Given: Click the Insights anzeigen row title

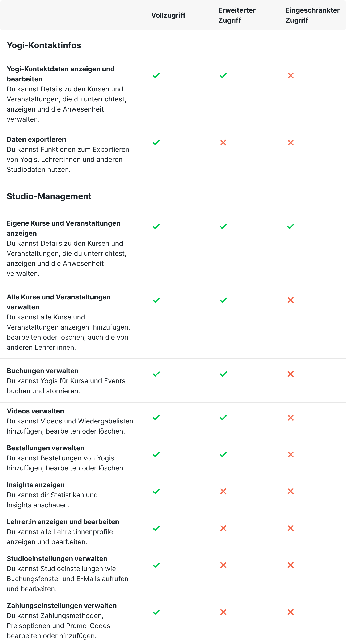Looking at the screenshot, I should (x=35, y=485).
